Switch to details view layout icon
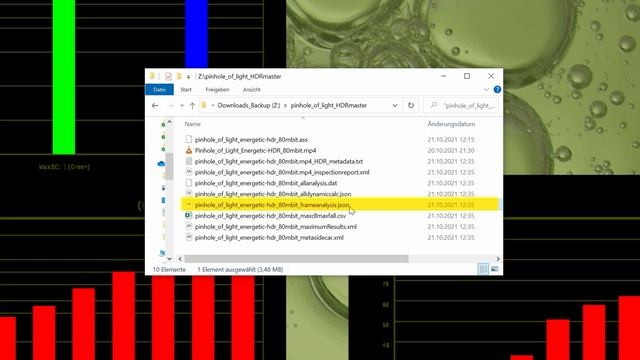The image size is (640, 360). click(x=483, y=269)
